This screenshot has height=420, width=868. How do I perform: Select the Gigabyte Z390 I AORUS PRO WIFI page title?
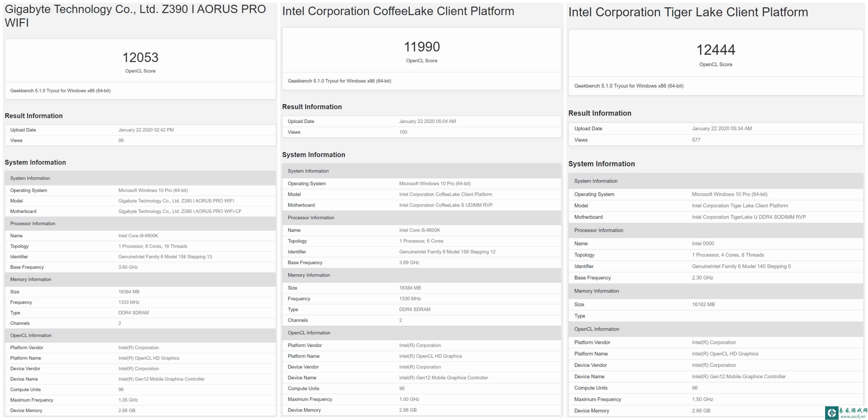point(135,16)
